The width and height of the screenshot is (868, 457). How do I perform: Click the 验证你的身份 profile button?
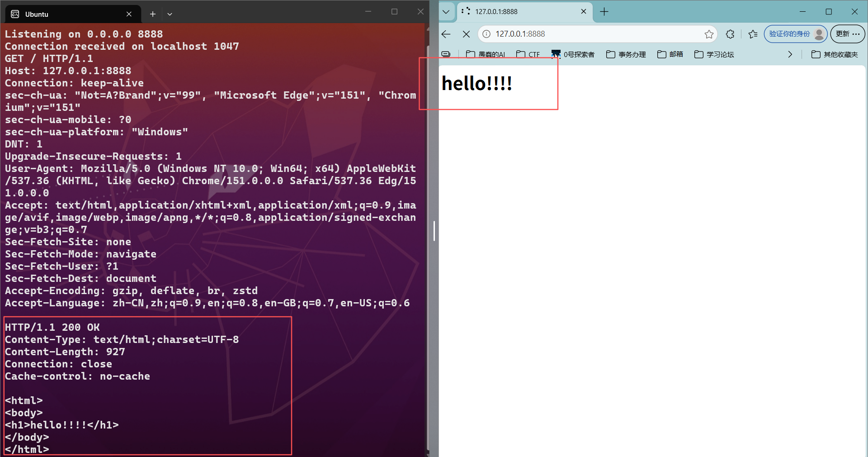(796, 34)
